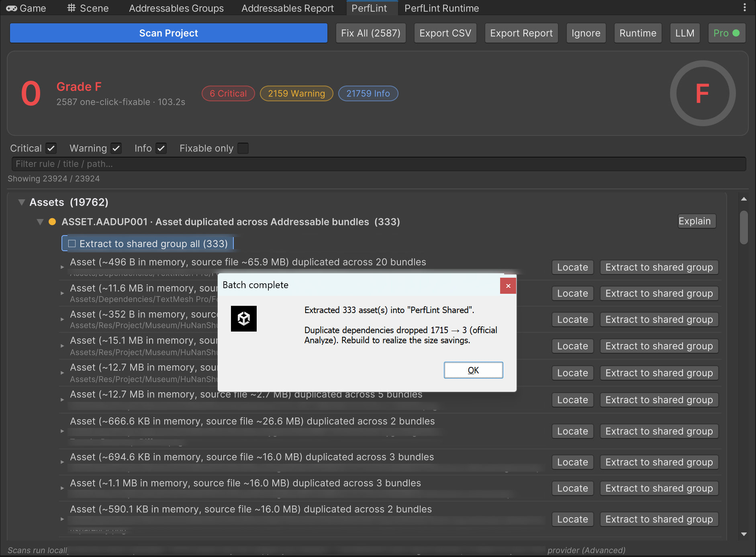Click the scrollbar up arrow
This screenshot has height=557, width=756.
click(744, 199)
